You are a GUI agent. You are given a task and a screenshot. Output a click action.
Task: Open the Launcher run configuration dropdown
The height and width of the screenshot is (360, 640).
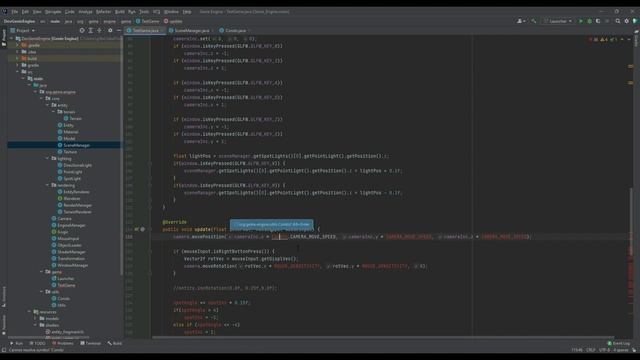tap(558, 21)
